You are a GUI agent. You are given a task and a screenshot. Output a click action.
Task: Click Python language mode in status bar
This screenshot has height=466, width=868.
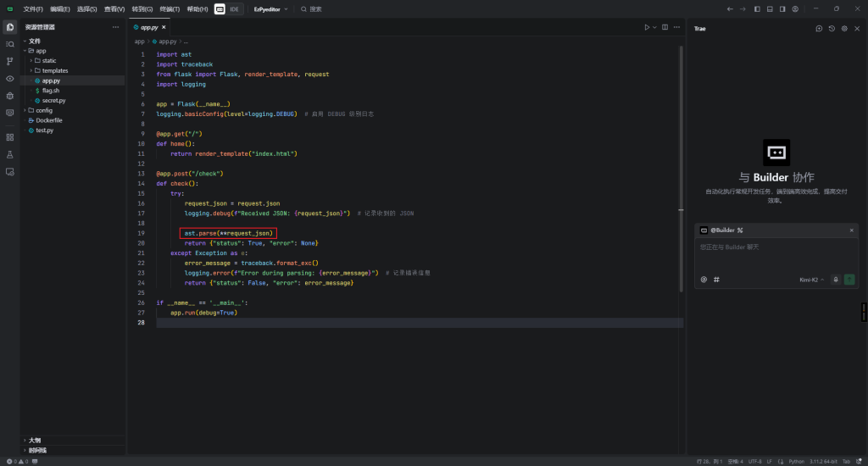pyautogui.click(x=796, y=462)
